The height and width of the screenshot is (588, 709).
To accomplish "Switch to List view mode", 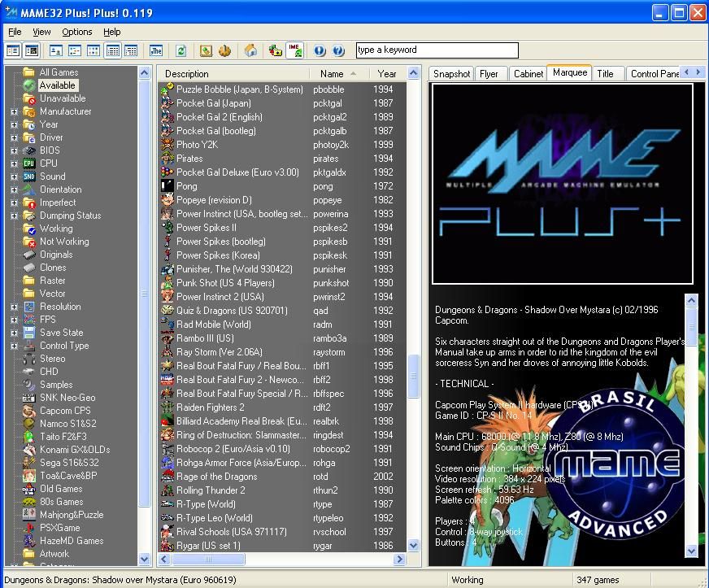I will [94, 50].
